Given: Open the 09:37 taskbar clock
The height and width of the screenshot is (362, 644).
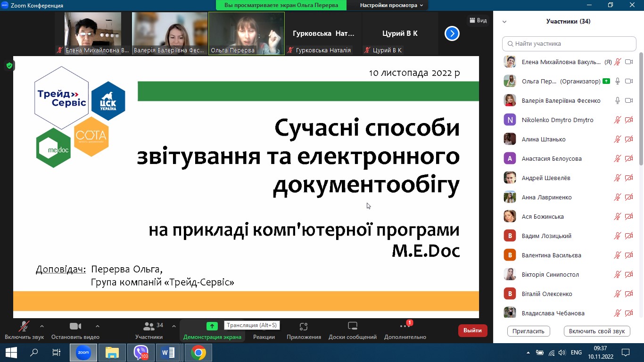Looking at the screenshot, I should (x=600, y=353).
